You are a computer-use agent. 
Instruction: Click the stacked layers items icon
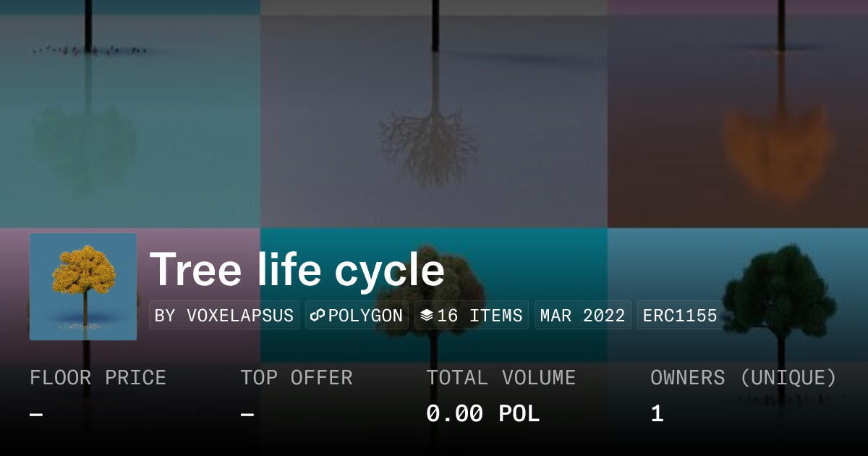(x=427, y=316)
